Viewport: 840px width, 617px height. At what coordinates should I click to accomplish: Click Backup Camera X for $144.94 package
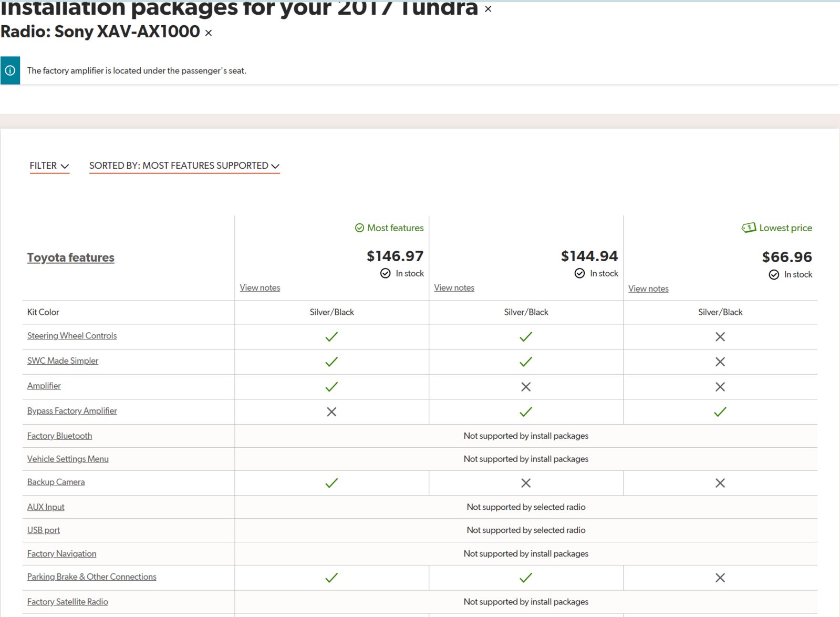(526, 483)
